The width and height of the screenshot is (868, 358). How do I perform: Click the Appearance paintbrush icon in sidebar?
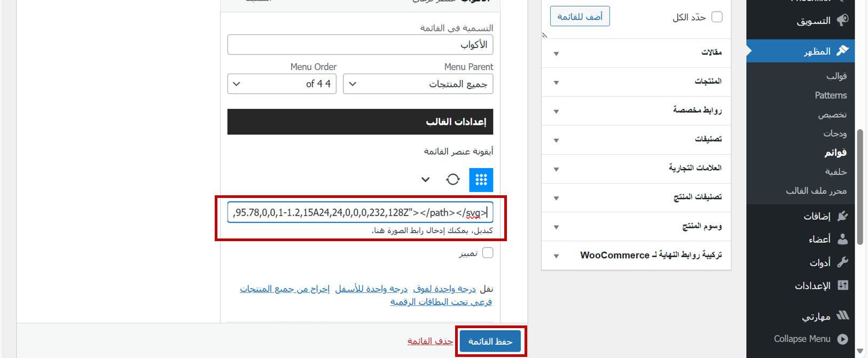point(842,51)
